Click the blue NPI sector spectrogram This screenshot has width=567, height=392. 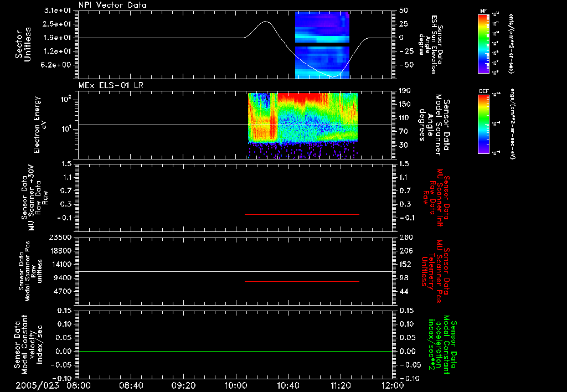click(x=322, y=45)
